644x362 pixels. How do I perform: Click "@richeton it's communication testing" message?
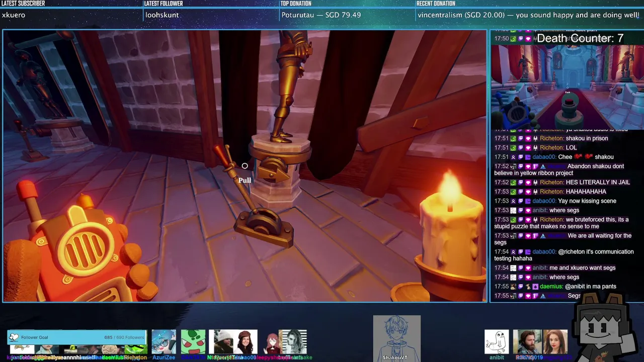563,255
